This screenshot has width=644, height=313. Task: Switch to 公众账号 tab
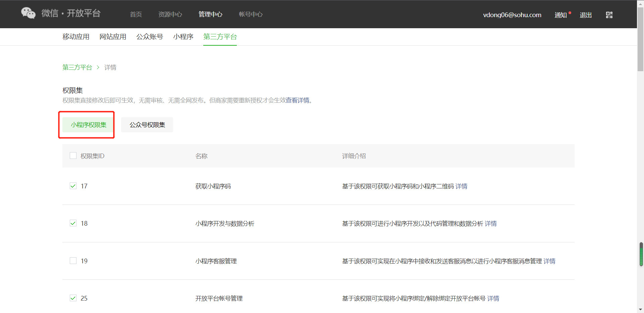point(150,37)
